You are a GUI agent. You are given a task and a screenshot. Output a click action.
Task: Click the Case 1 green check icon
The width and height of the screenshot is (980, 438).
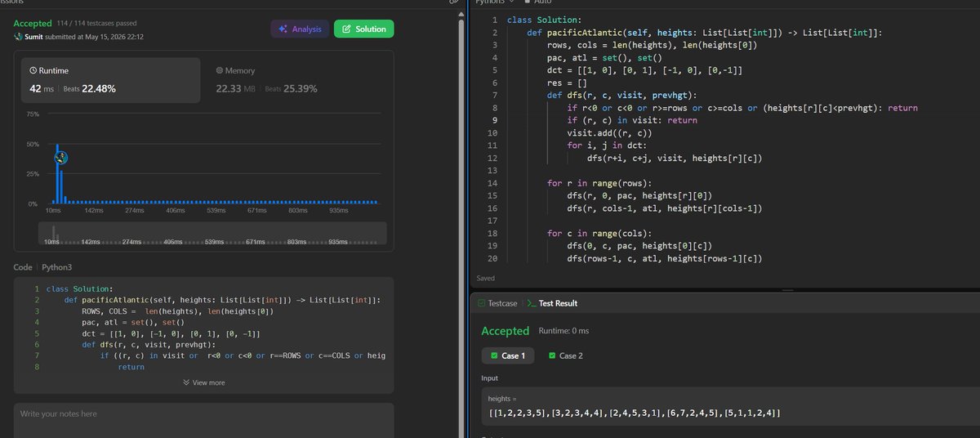pyautogui.click(x=495, y=355)
